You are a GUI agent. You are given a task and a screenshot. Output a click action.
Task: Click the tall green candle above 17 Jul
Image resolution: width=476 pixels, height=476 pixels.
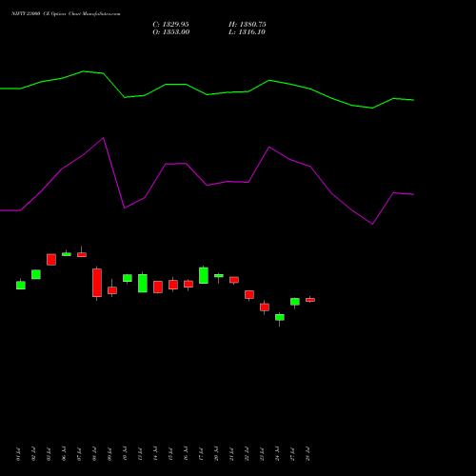[x=204, y=275]
